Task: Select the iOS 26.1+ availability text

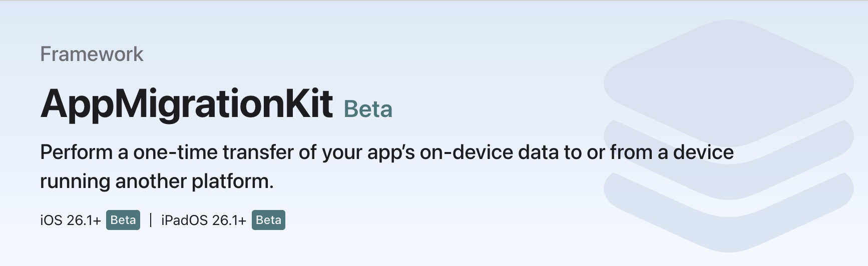Action: pyautogui.click(x=71, y=220)
